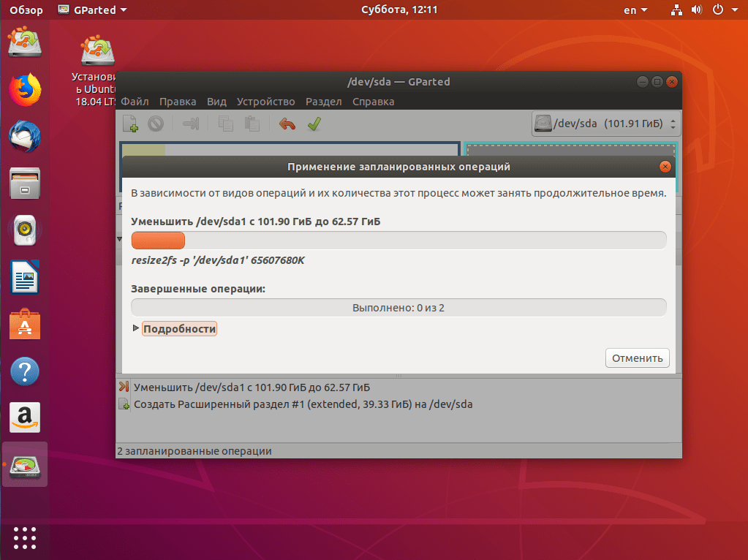Open the /dev/sda device selector dropdown

coord(606,124)
